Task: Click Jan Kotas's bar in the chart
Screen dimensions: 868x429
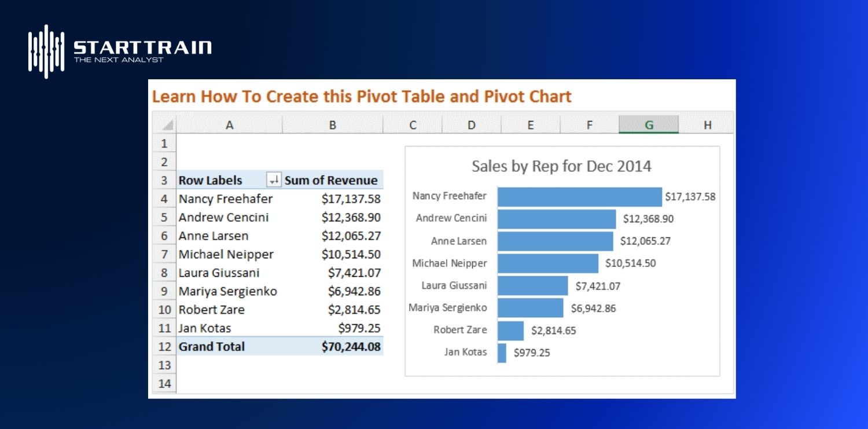Action: pyautogui.click(x=502, y=353)
